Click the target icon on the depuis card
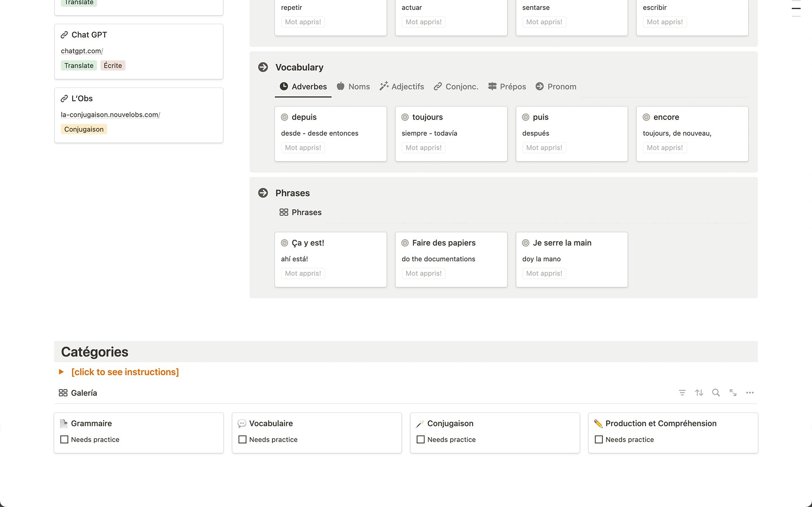This screenshot has width=812, height=507. (284, 117)
